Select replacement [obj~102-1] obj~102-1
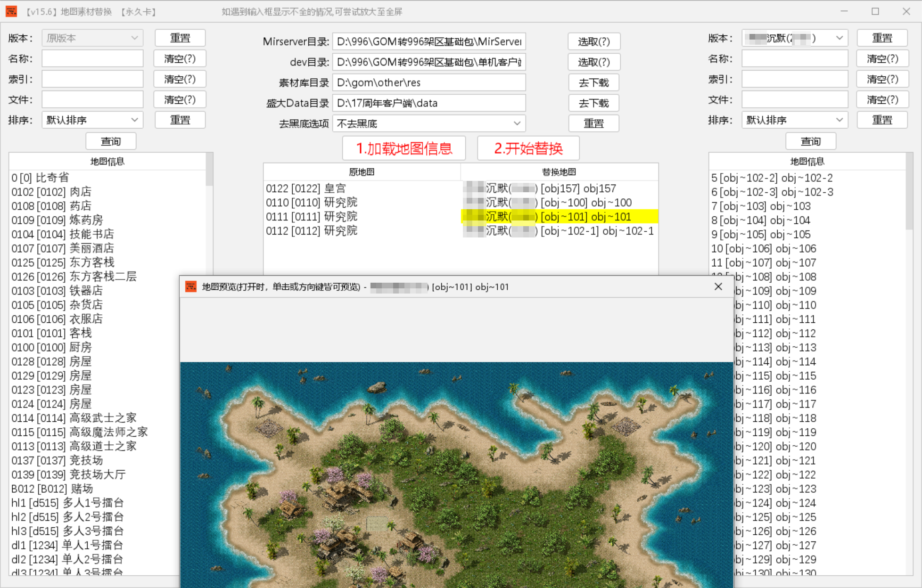Image resolution: width=922 pixels, height=588 pixels. (559, 231)
